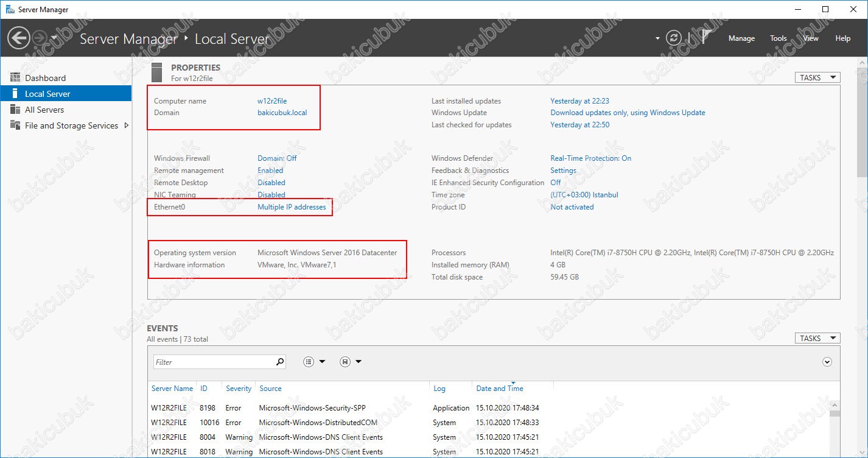Sort events by Server Name column
Screen dimensions: 868x458
coord(172,389)
